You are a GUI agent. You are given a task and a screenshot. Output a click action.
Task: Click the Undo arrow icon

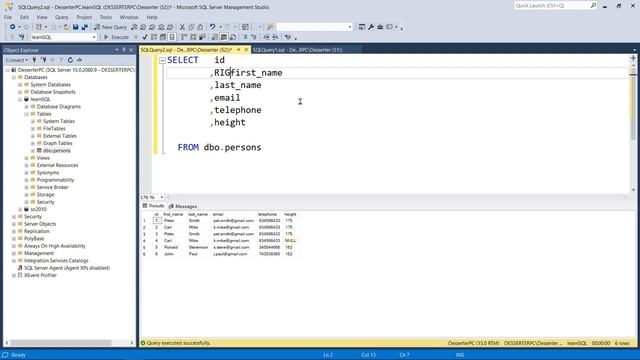point(213,27)
